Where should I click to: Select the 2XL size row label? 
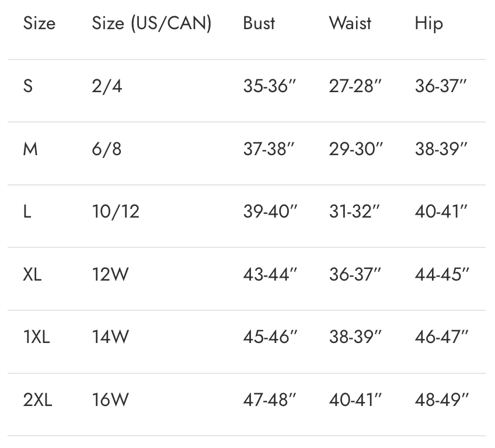click(x=37, y=400)
